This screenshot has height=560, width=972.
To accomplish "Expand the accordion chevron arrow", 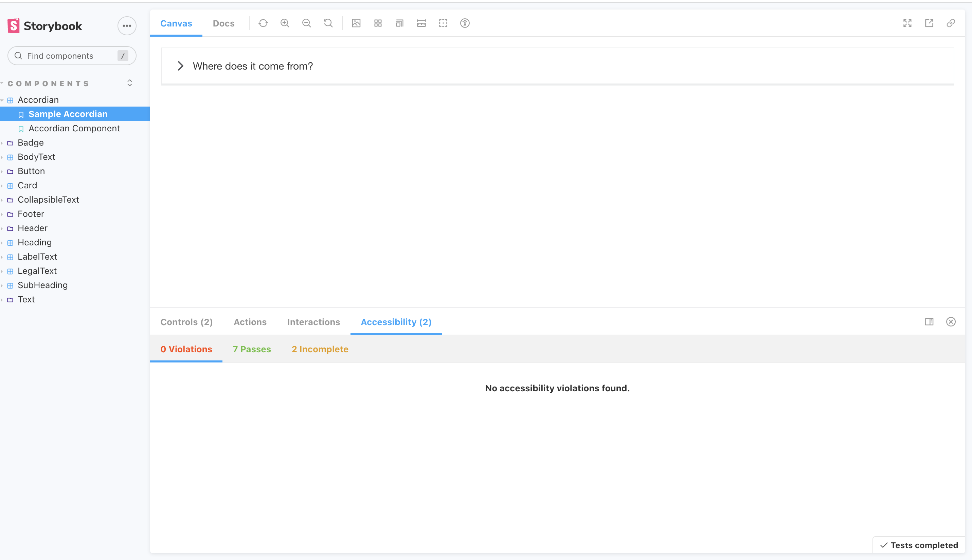I will (180, 66).
